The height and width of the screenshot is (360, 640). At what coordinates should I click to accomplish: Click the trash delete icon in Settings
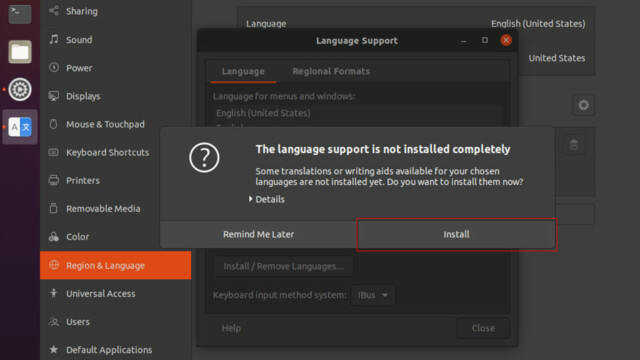tap(574, 144)
